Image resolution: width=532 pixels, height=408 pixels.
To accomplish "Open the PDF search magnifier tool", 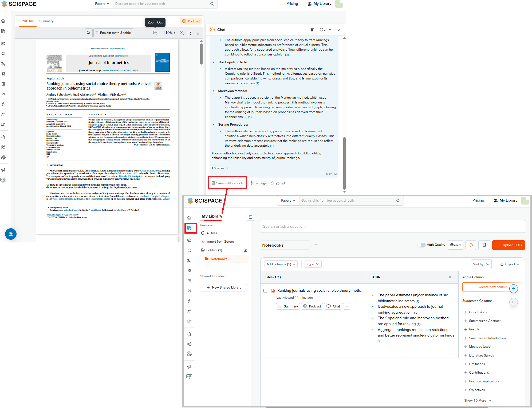I will point(88,33).
